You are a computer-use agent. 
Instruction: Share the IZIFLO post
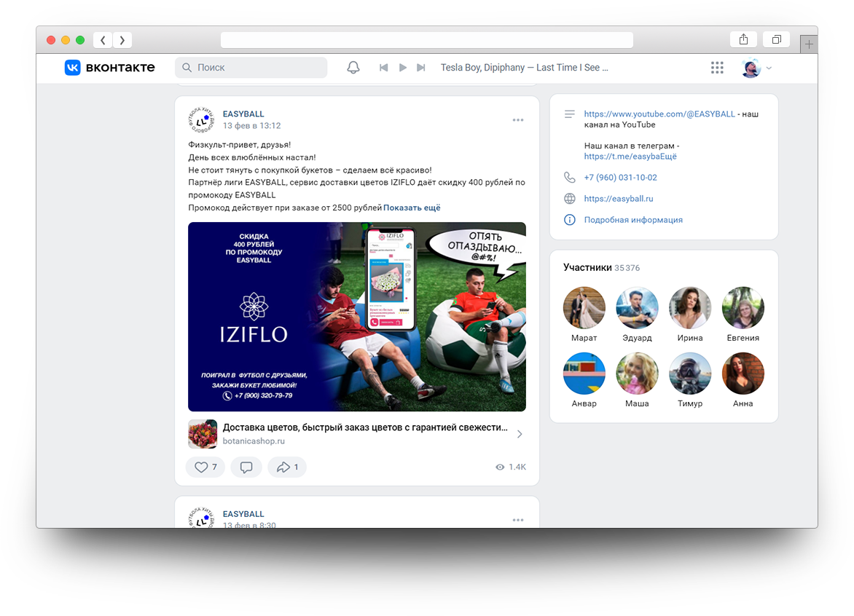[x=287, y=467]
